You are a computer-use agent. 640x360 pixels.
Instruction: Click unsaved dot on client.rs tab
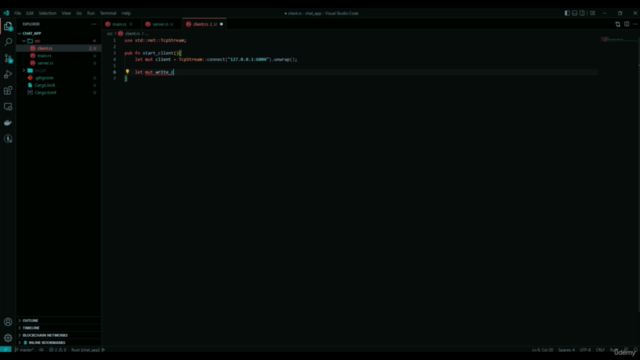tap(222, 24)
